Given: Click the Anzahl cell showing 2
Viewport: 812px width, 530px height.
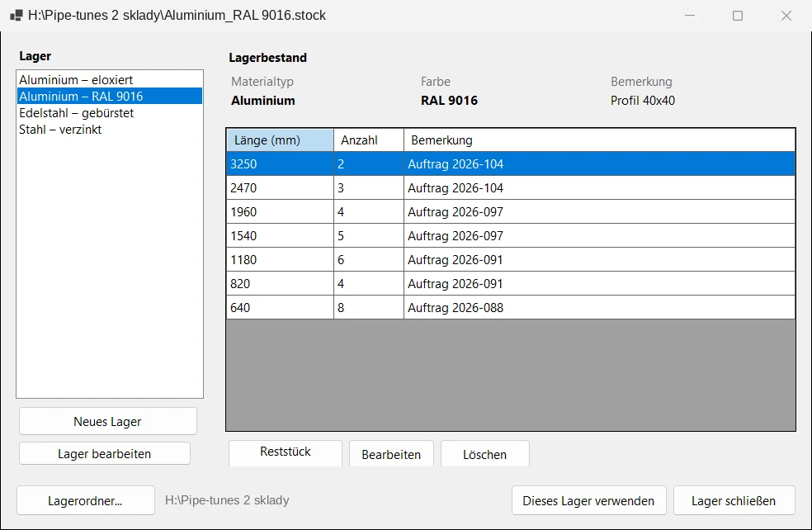Looking at the screenshot, I should pyautogui.click(x=369, y=163).
